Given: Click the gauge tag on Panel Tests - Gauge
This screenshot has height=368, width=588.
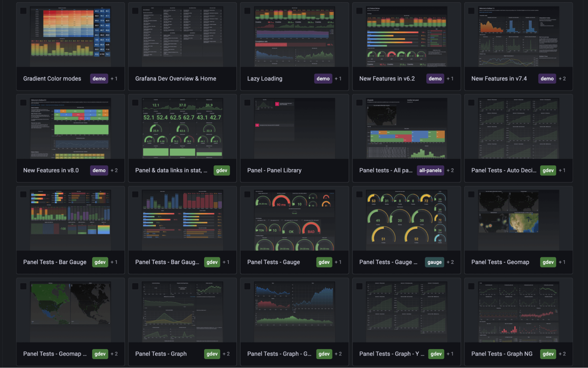Looking at the screenshot, I should [x=434, y=262].
